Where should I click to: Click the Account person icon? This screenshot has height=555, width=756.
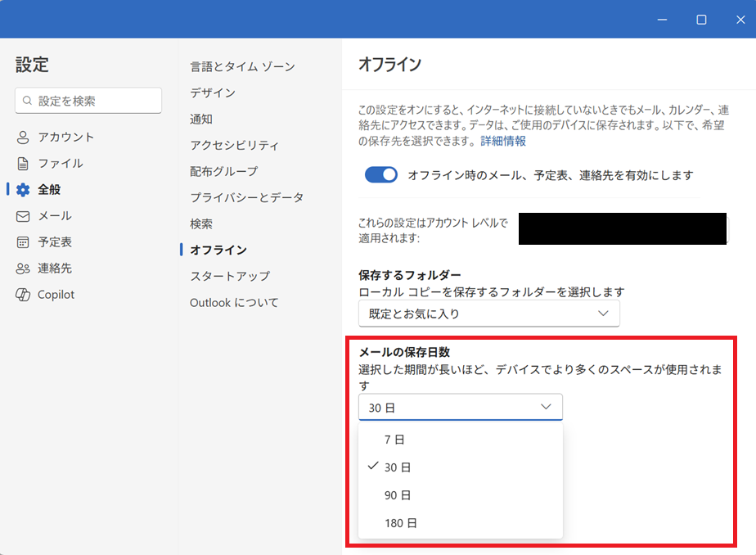23,138
